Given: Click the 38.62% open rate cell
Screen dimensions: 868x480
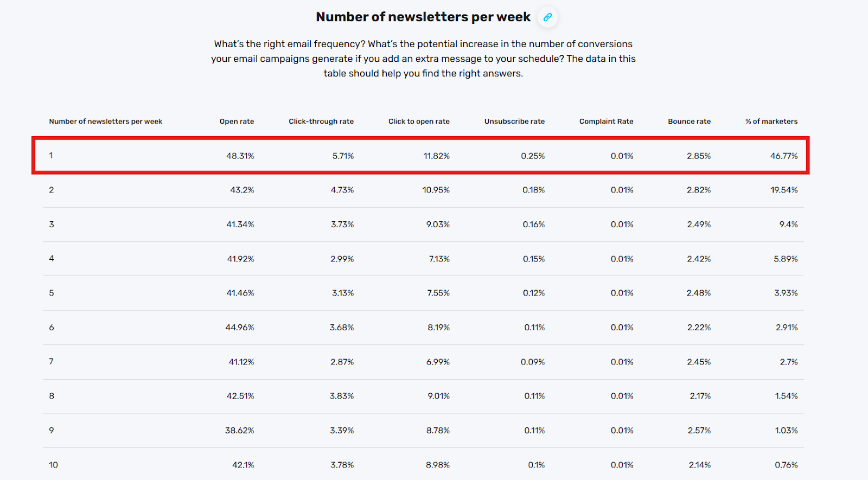Looking at the screenshot, I should click(x=240, y=431).
